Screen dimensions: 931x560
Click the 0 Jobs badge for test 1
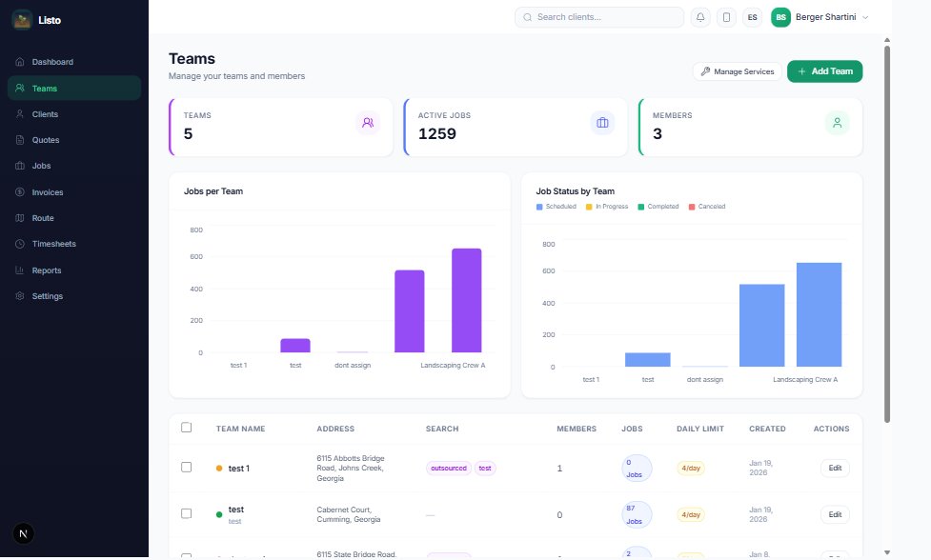point(637,468)
